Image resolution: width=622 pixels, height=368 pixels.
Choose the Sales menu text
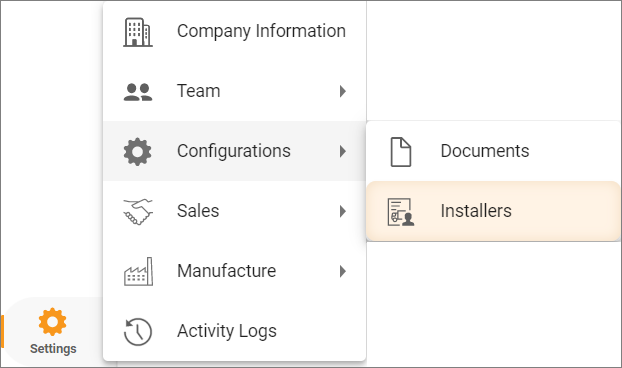[198, 211]
